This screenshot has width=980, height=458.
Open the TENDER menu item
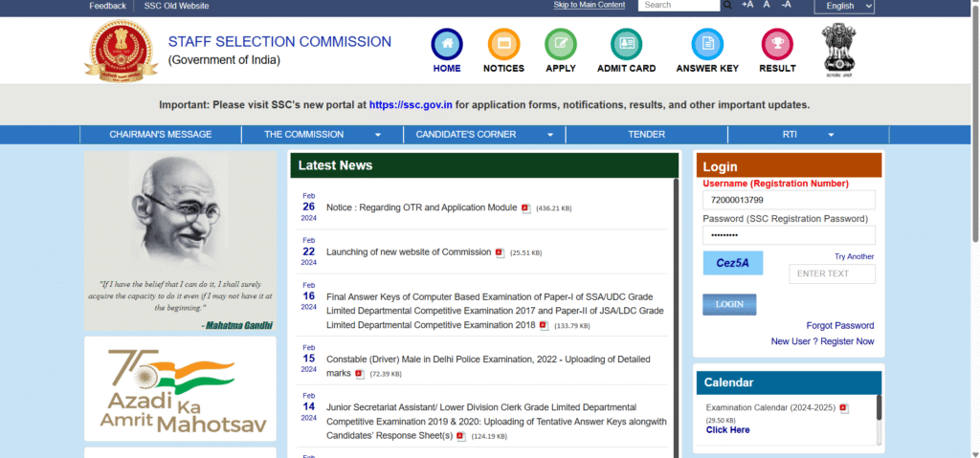coord(647,134)
